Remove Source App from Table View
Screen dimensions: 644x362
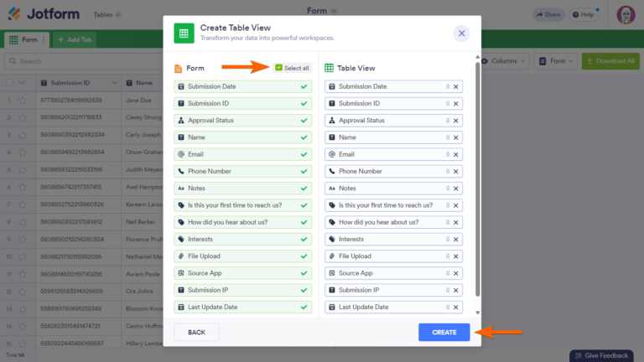point(456,273)
